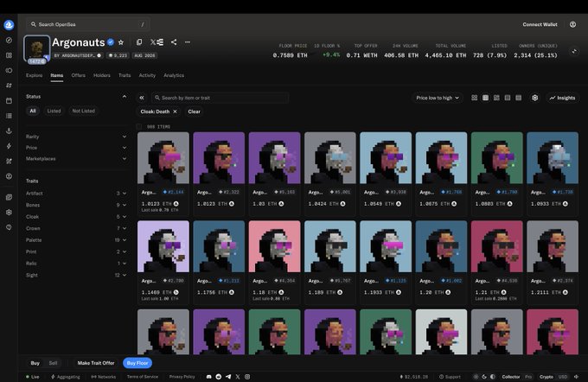Clear all applied filters

coord(195,111)
